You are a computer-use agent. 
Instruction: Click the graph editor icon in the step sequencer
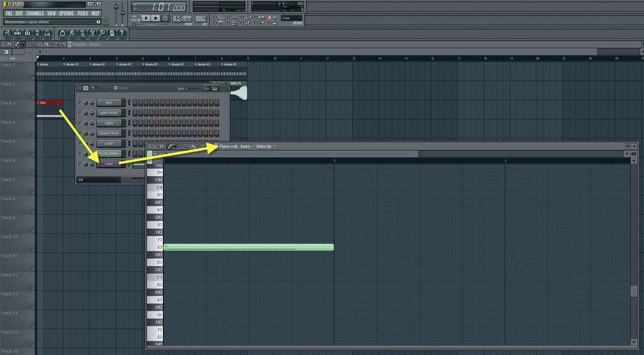(x=206, y=88)
